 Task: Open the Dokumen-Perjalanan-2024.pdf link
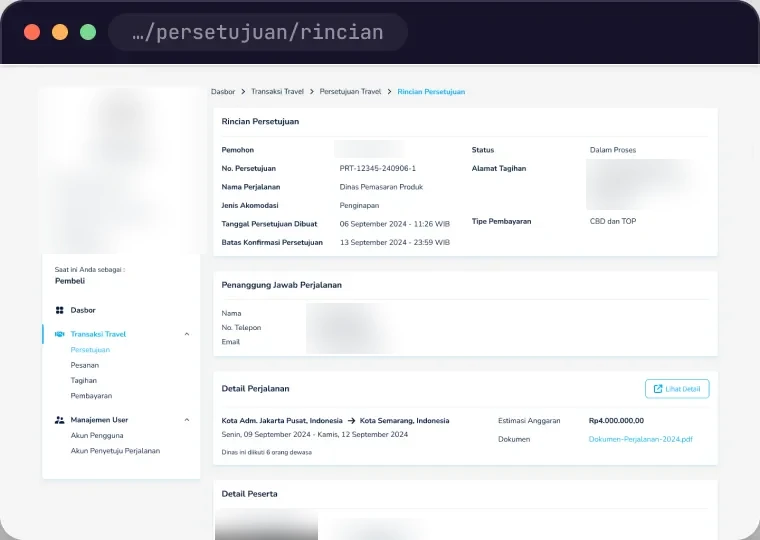(641, 439)
